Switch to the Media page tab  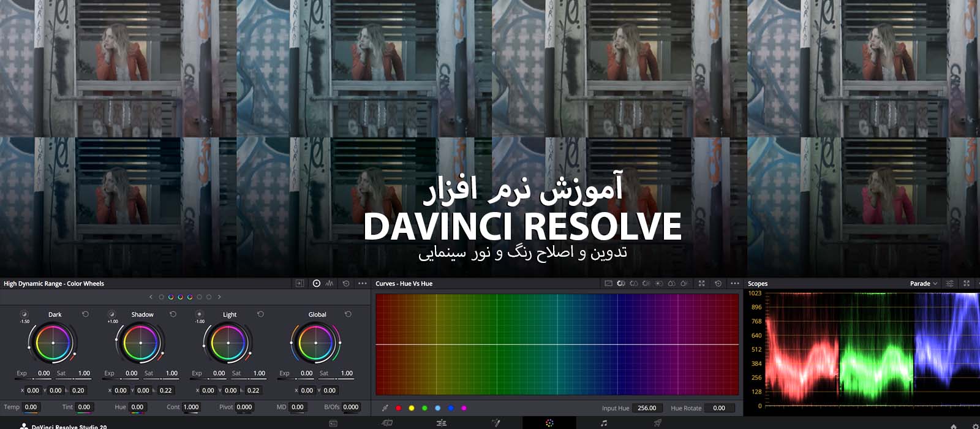[333, 423]
